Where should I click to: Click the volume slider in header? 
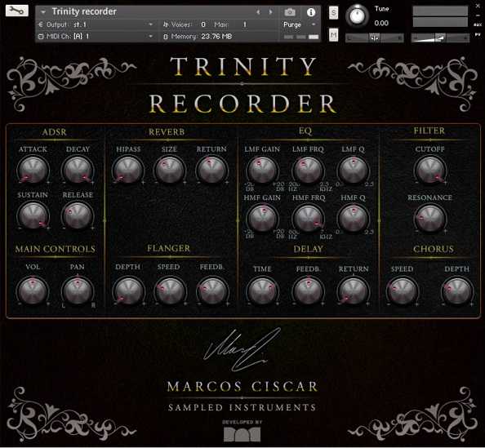pyautogui.click(x=440, y=38)
